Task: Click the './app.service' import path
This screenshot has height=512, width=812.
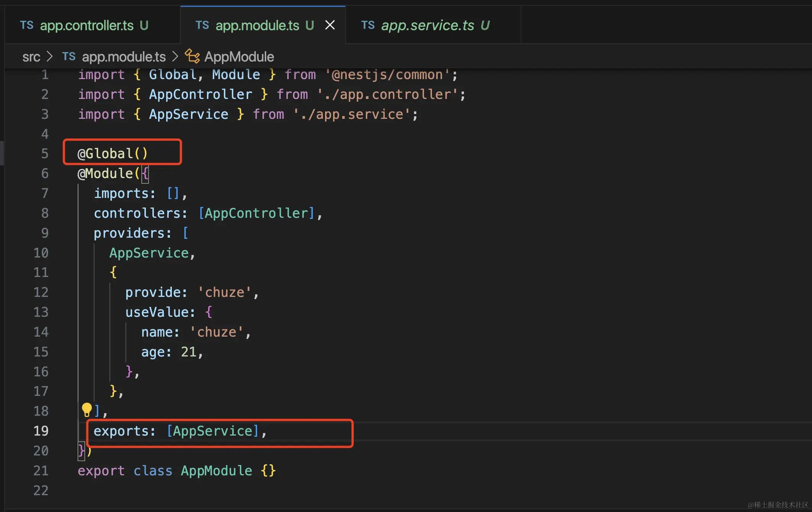Action: coord(351,114)
